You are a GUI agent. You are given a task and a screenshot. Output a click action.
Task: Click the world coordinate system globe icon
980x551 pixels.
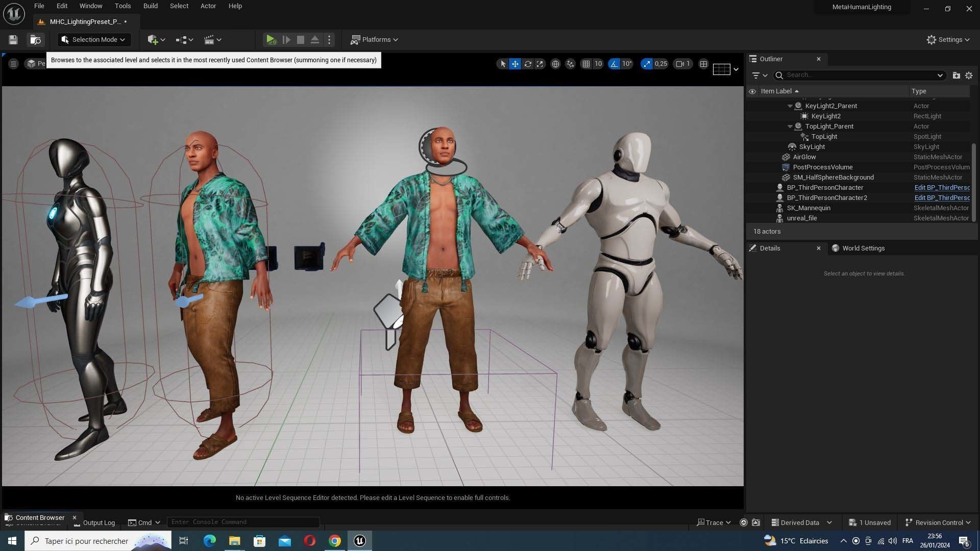(x=555, y=64)
